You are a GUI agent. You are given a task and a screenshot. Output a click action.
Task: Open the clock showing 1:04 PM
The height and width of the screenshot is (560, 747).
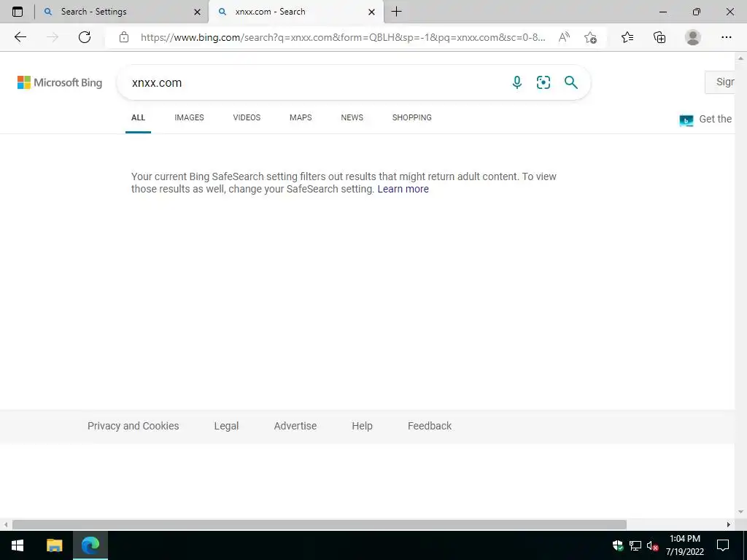tap(684, 545)
